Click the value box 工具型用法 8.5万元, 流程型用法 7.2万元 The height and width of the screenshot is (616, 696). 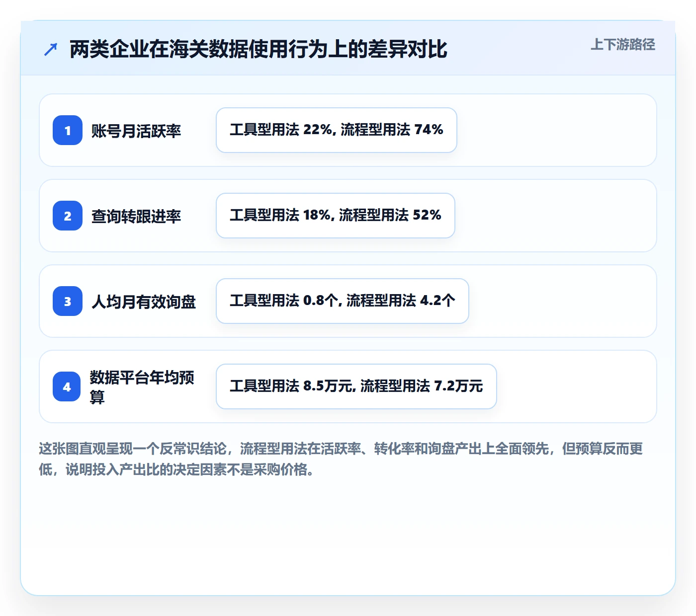tap(356, 386)
